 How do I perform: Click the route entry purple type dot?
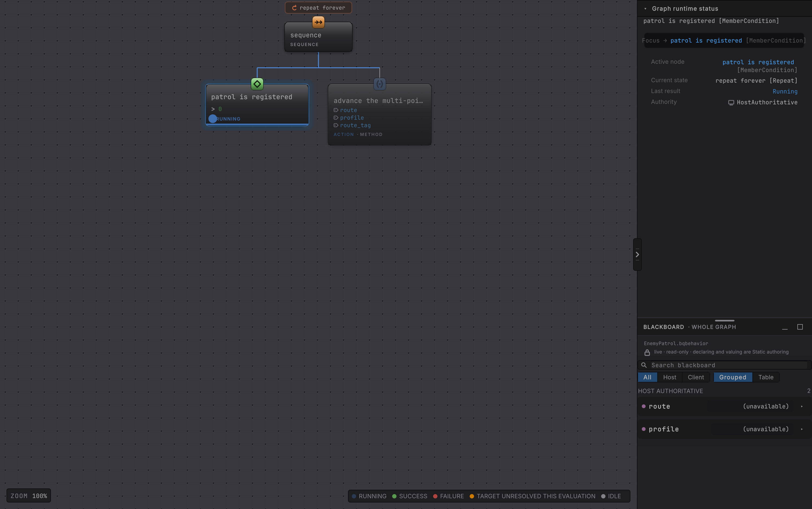point(643,406)
